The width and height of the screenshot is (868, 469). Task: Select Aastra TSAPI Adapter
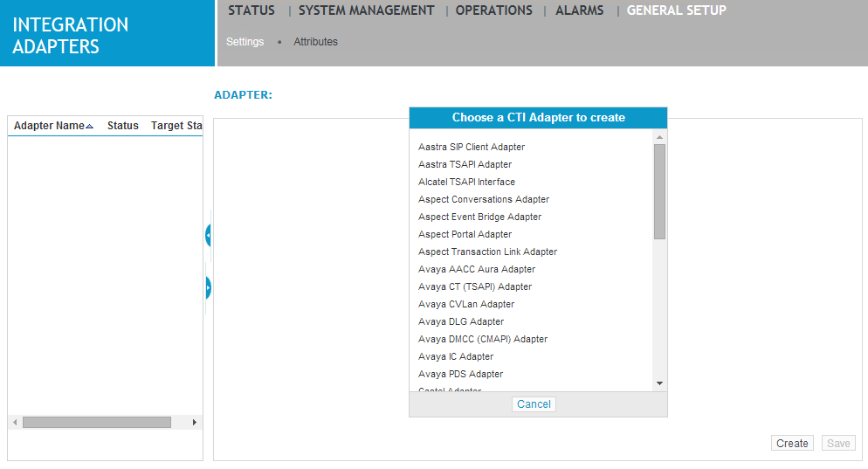pos(465,164)
